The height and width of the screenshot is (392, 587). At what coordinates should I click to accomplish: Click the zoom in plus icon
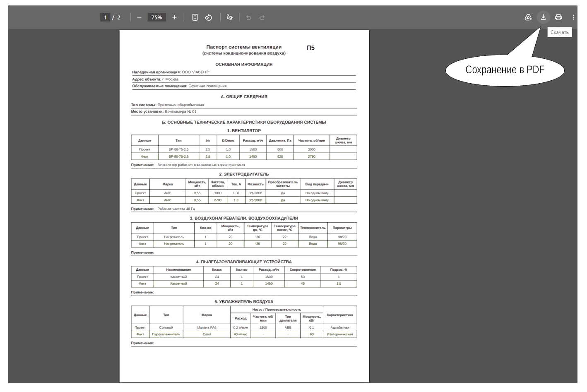point(174,17)
